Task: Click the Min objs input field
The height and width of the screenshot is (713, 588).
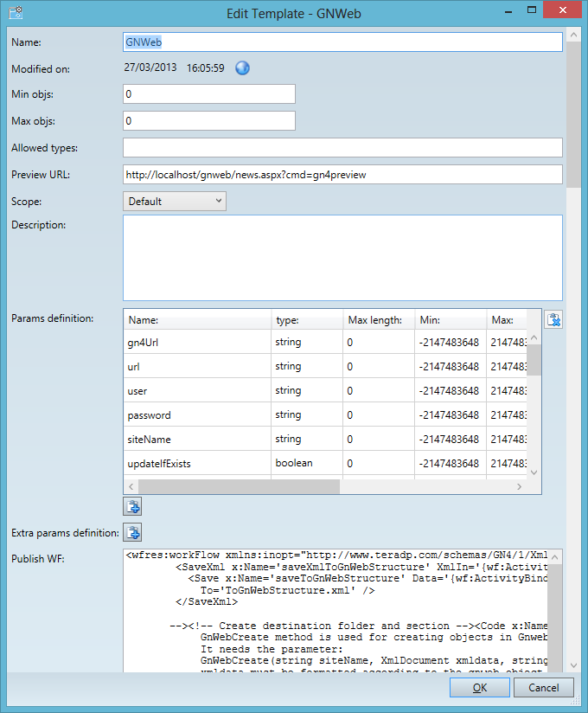Action: pos(209,93)
